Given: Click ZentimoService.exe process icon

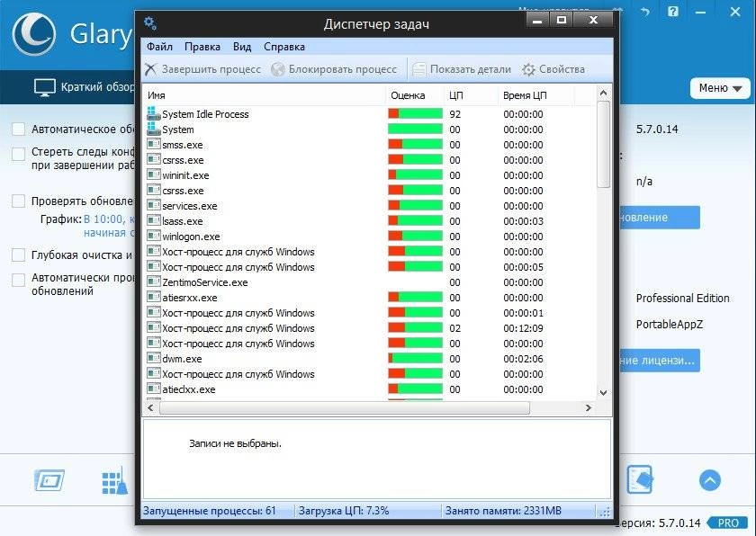Looking at the screenshot, I should click(153, 281).
